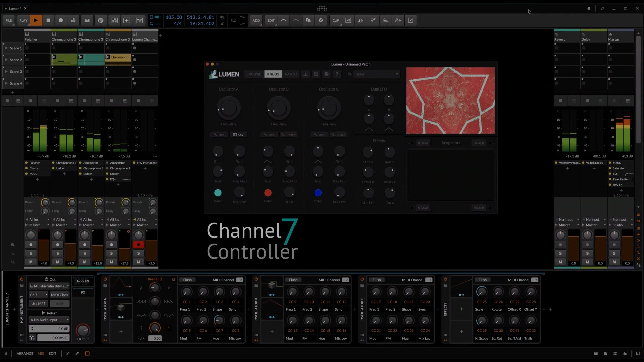The width and height of the screenshot is (644, 362).
Task: Open the EDIT menu in toolbar
Action: pos(271,20)
